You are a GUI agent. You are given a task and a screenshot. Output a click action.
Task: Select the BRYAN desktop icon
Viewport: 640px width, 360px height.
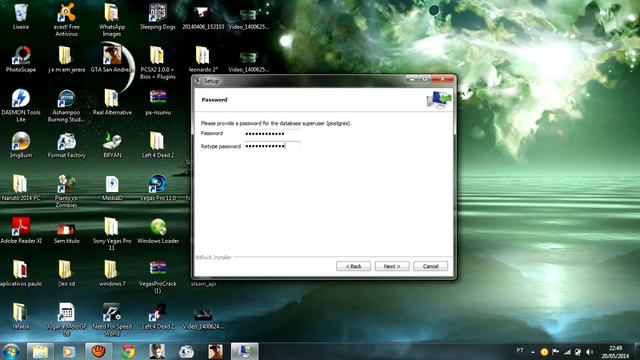point(112,145)
